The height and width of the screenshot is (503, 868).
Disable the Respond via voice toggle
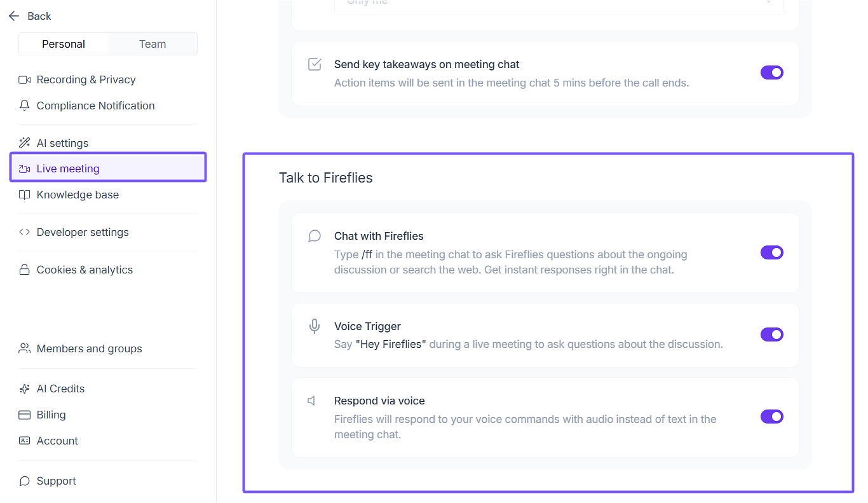click(772, 417)
